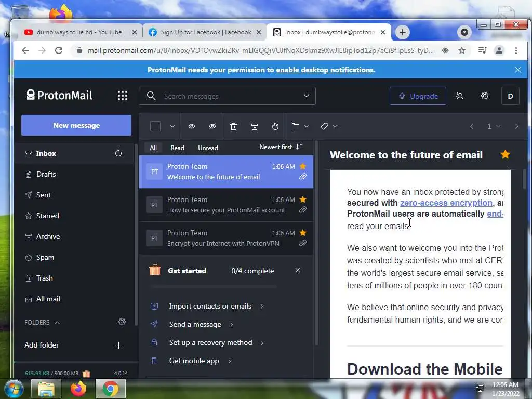Image resolution: width=532 pixels, height=399 pixels.
Task: Open Chrome three-dot menu
Action: (x=516, y=50)
